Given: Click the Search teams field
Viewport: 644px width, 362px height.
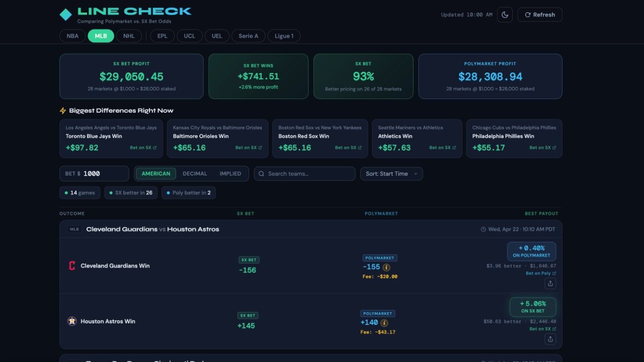Looking at the screenshot, I should (304, 173).
